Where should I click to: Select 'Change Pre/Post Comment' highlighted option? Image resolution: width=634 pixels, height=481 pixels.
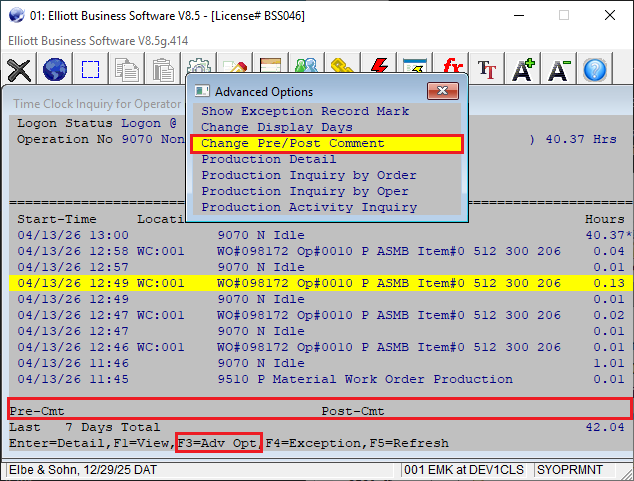[x=292, y=144]
